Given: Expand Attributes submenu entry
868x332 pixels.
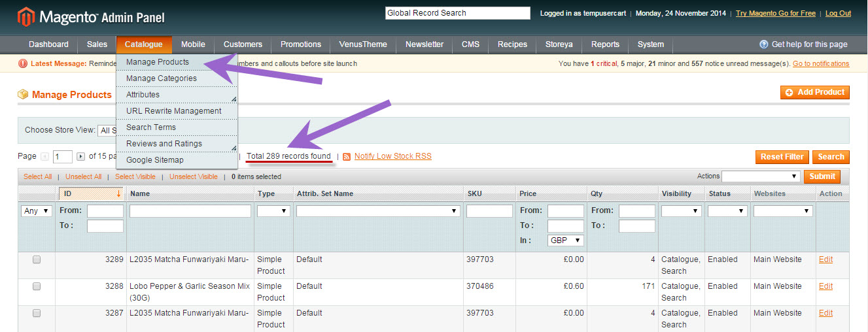Looking at the screenshot, I should 177,95.
